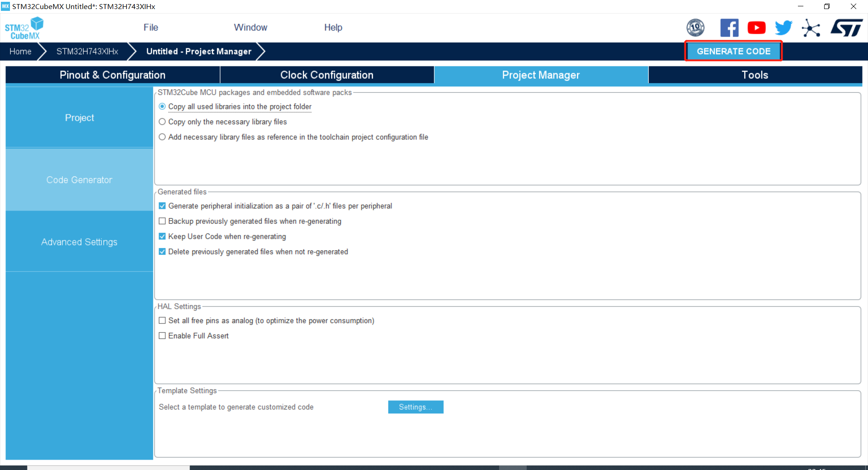The height and width of the screenshot is (470, 868).
Task: Click the window title bar app icon
Action: click(5, 6)
